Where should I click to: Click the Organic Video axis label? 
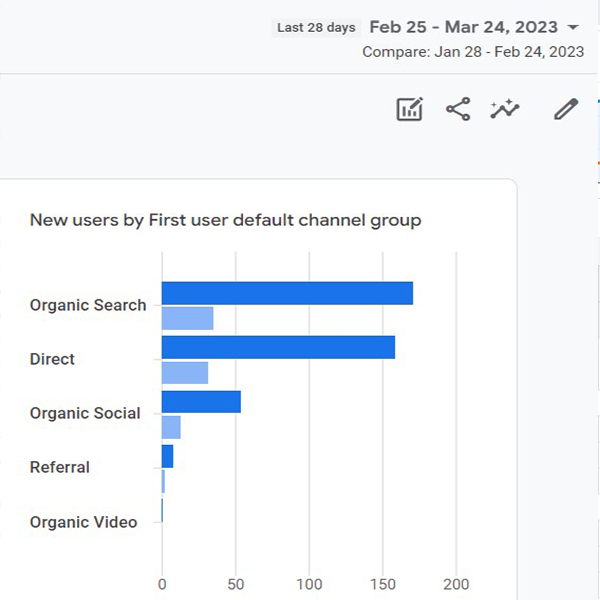click(x=83, y=522)
